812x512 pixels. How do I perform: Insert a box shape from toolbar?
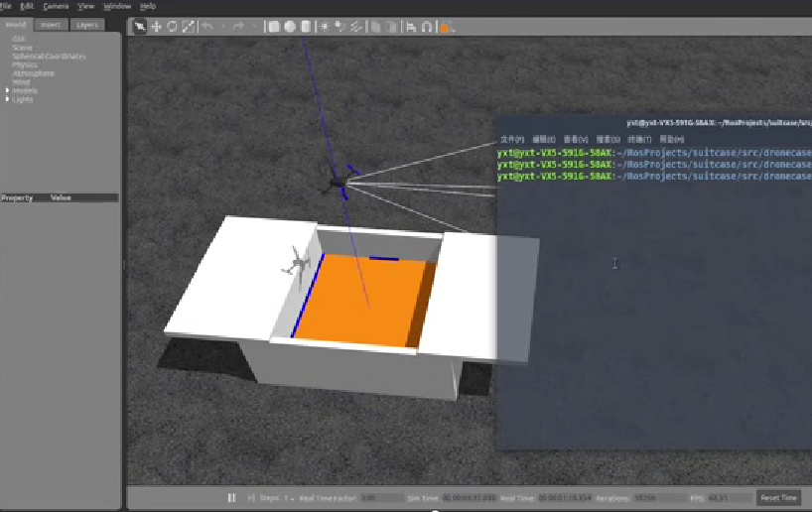click(274, 27)
